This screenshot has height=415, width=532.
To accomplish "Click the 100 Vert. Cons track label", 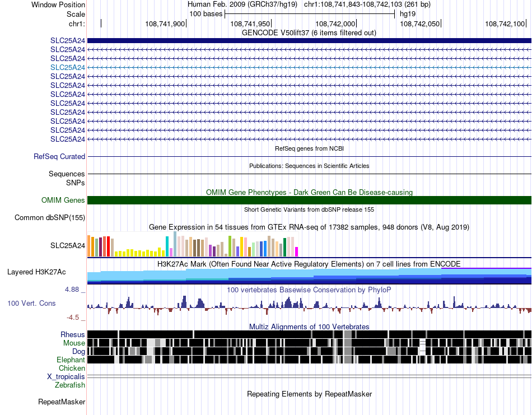I will (31, 303).
